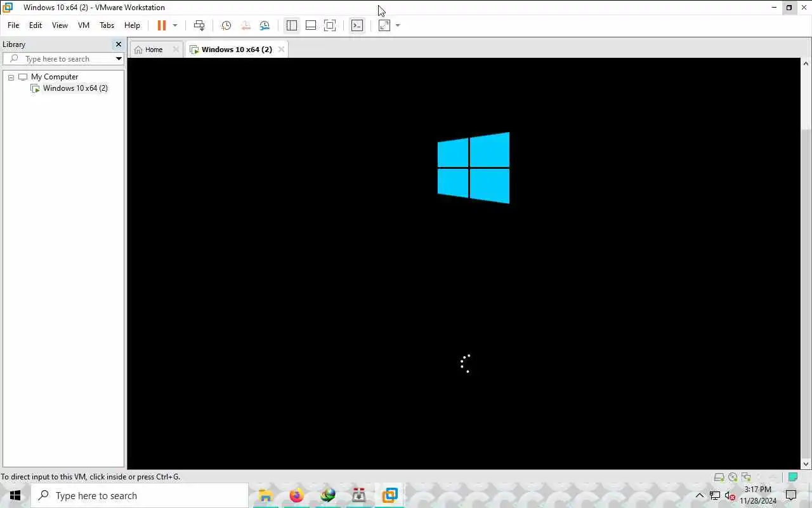Open File Explorer from the taskbar

pyautogui.click(x=265, y=495)
